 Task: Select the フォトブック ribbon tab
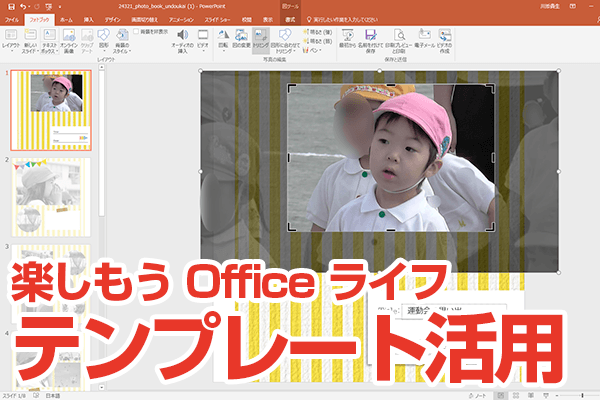click(39, 20)
